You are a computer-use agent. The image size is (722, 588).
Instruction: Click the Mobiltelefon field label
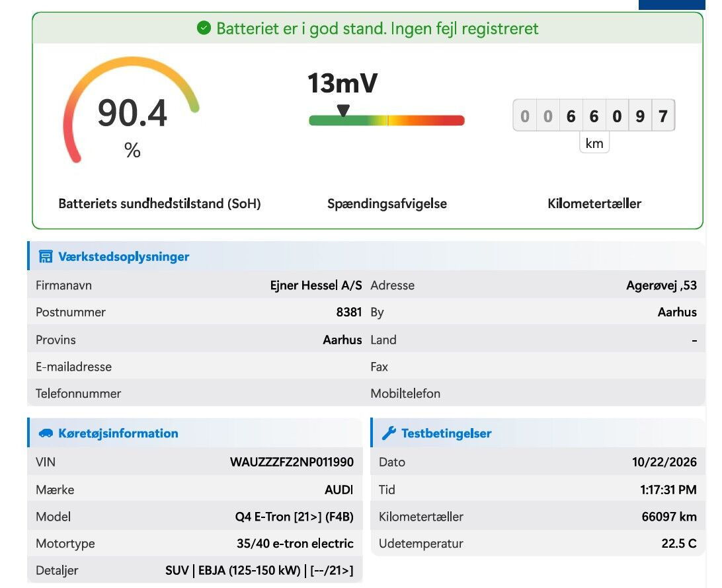[405, 393]
